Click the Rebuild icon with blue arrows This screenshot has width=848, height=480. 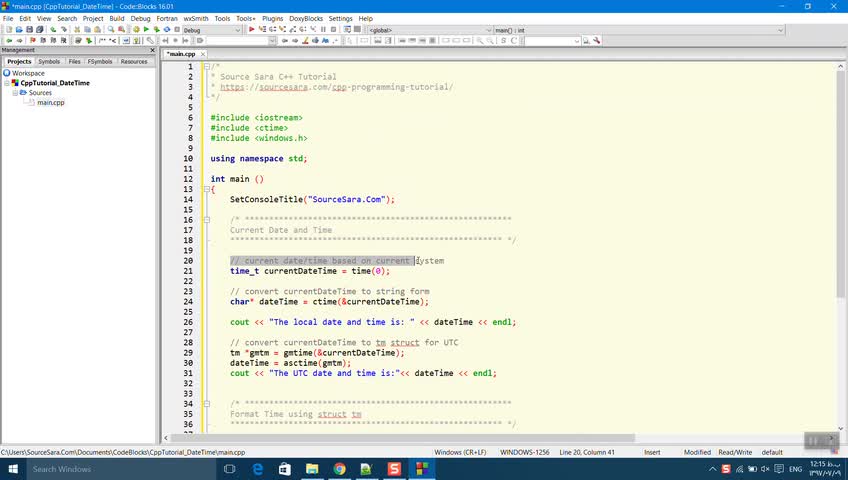coord(166,30)
